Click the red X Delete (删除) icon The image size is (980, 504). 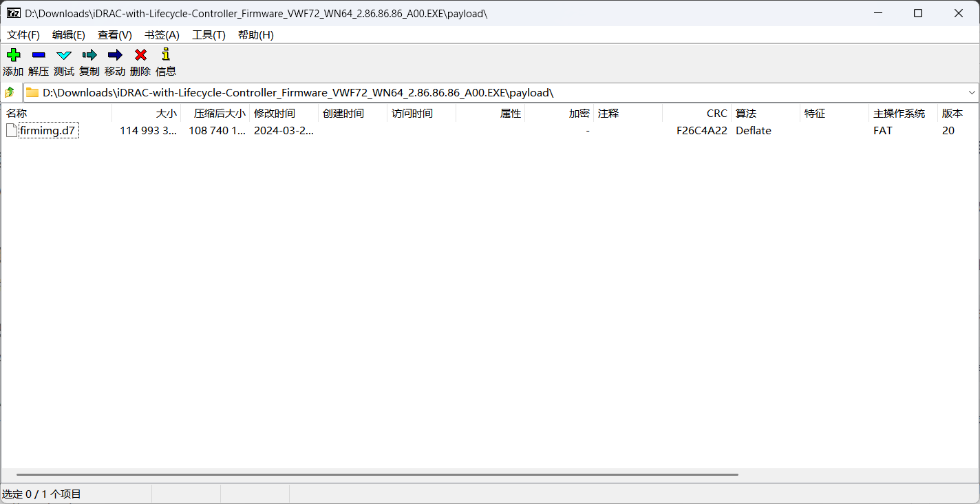140,55
